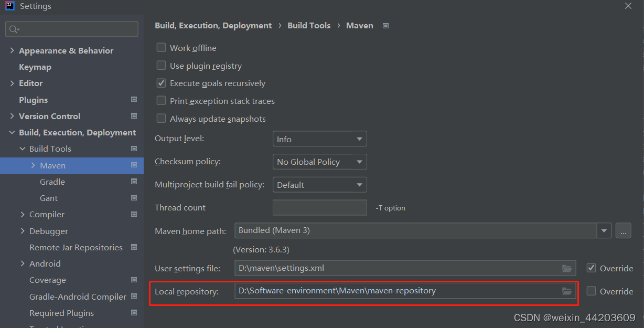Open folder browser for Local repository
Image resolution: width=644 pixels, height=328 pixels.
[x=567, y=291]
